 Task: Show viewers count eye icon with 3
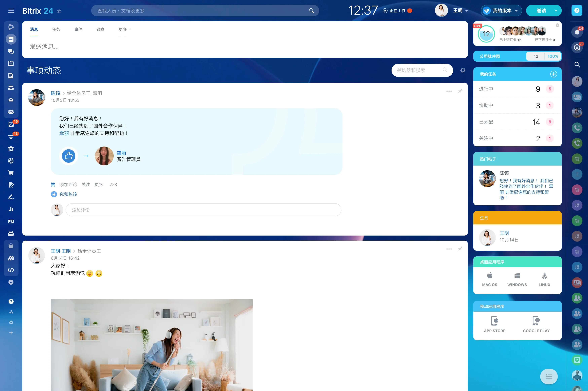tap(113, 185)
